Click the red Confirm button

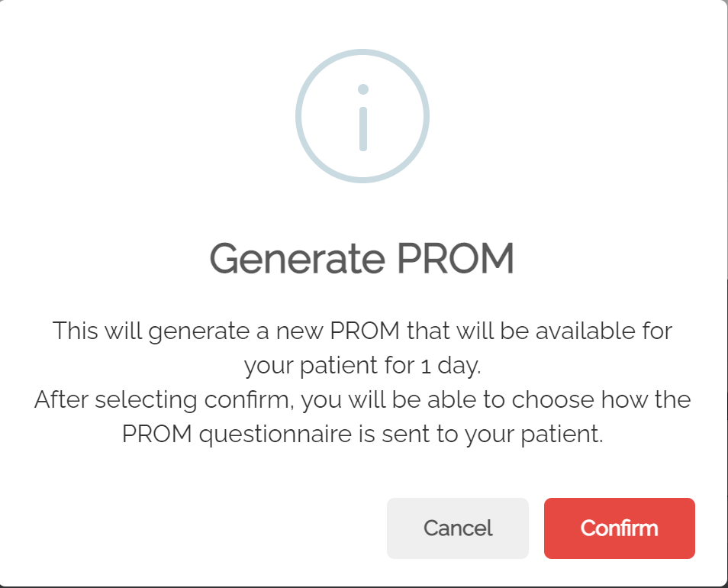click(x=620, y=528)
